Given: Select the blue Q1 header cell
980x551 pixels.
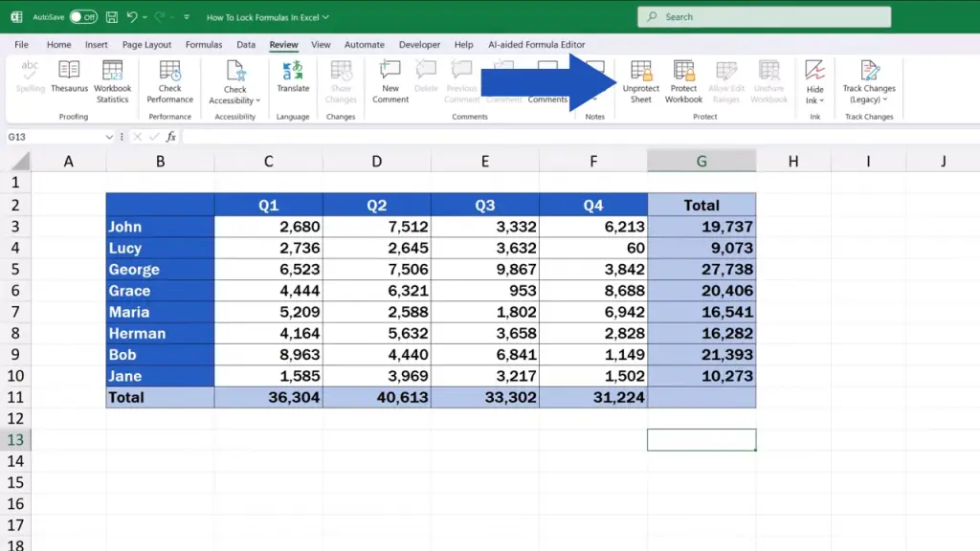Looking at the screenshot, I should 268,205.
